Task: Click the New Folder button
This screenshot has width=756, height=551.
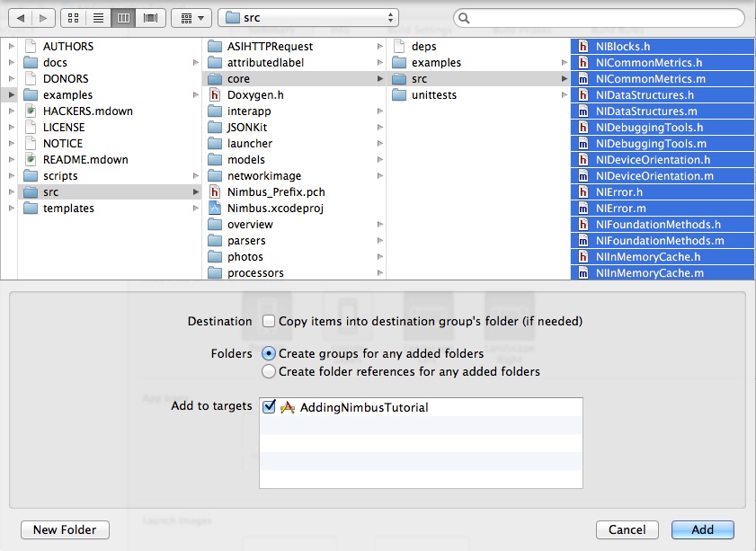Action: point(65,529)
